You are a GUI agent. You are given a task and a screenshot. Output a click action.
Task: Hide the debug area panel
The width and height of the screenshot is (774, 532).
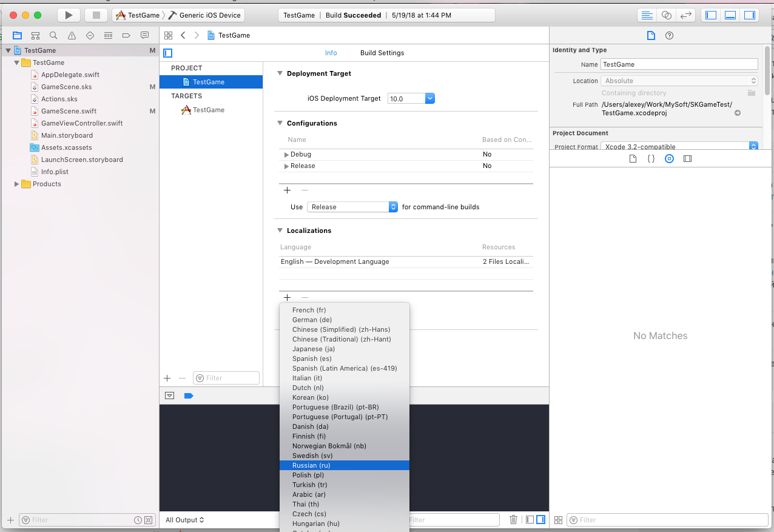pos(729,15)
